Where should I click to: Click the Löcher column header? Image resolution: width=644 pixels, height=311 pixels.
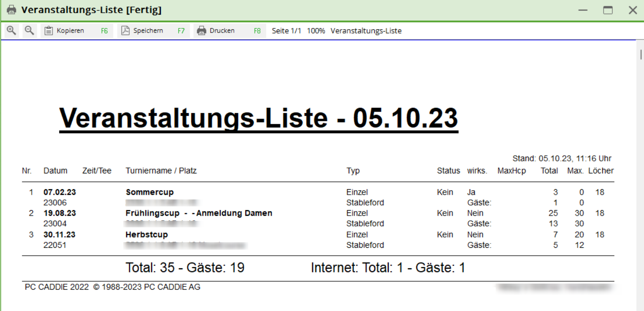(x=601, y=171)
